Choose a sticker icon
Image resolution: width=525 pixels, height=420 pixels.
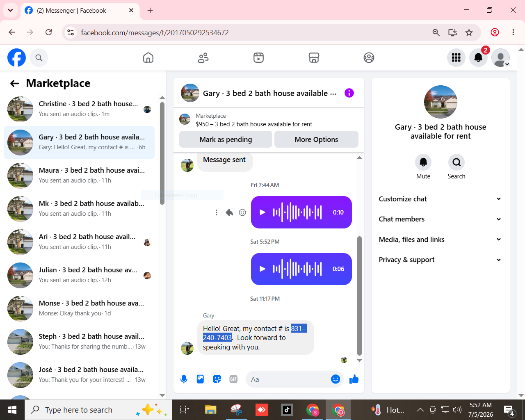(217, 379)
